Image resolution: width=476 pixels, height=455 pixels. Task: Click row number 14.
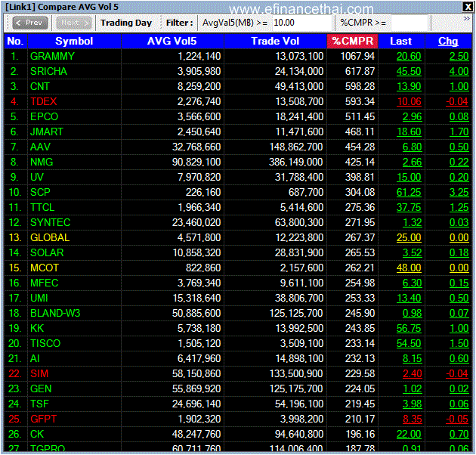click(15, 252)
